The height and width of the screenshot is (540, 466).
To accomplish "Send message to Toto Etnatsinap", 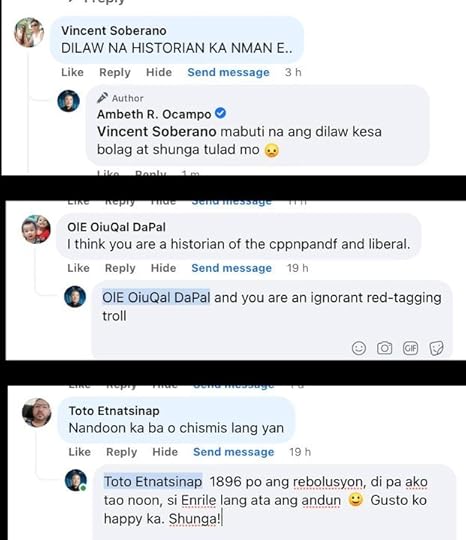I will click(234, 452).
